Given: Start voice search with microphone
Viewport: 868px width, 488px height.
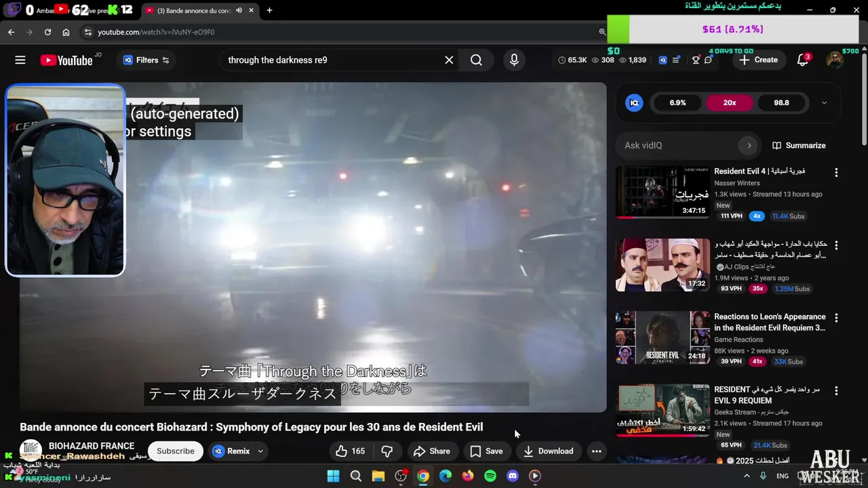Looking at the screenshot, I should [514, 60].
